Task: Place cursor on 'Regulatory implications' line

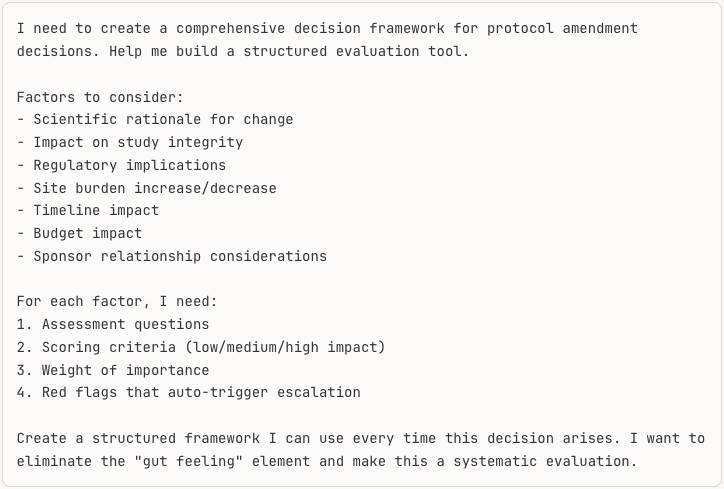Action: pyautogui.click(x=129, y=165)
